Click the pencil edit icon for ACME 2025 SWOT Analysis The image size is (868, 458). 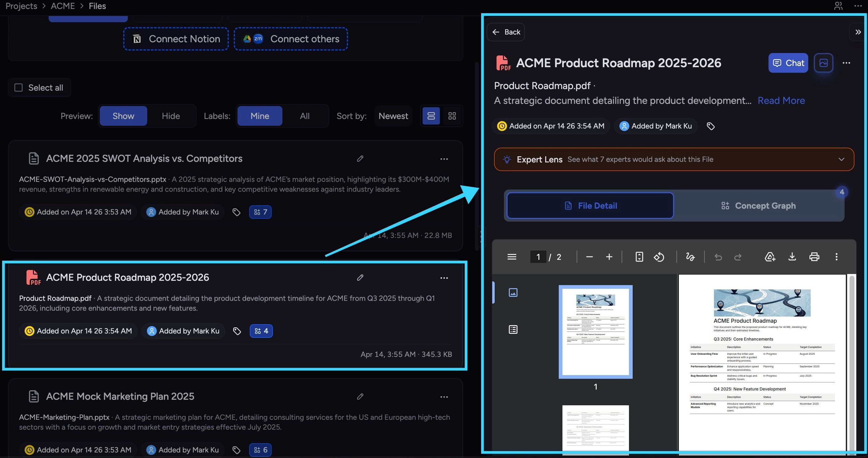click(x=360, y=158)
